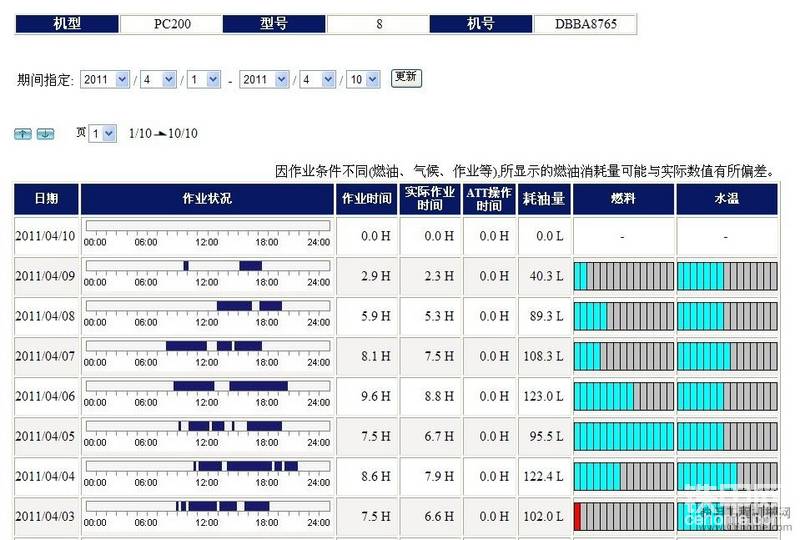800x540 pixels.
Task: Click the work status timeline for 2011/04/04
Action: point(208,467)
